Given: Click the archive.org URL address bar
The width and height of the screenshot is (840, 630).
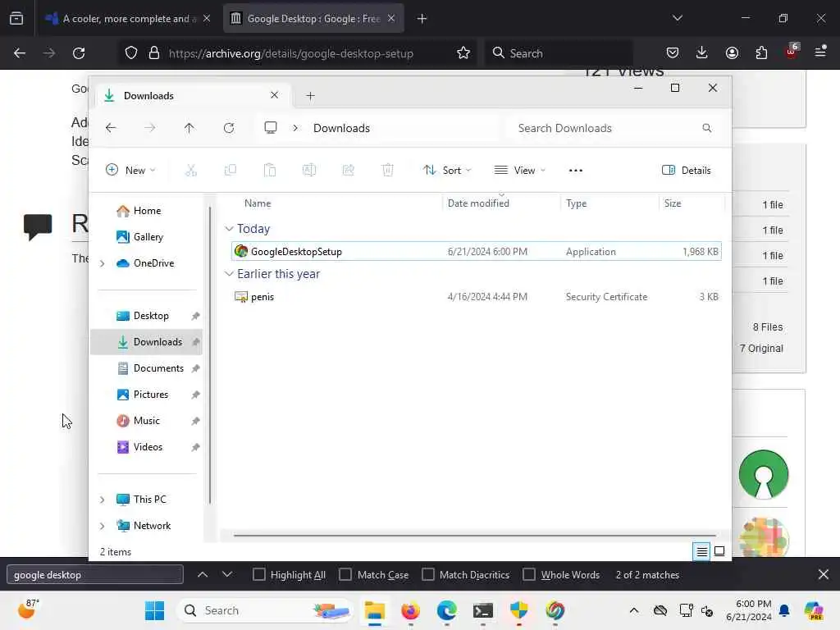Looking at the screenshot, I should click(291, 53).
